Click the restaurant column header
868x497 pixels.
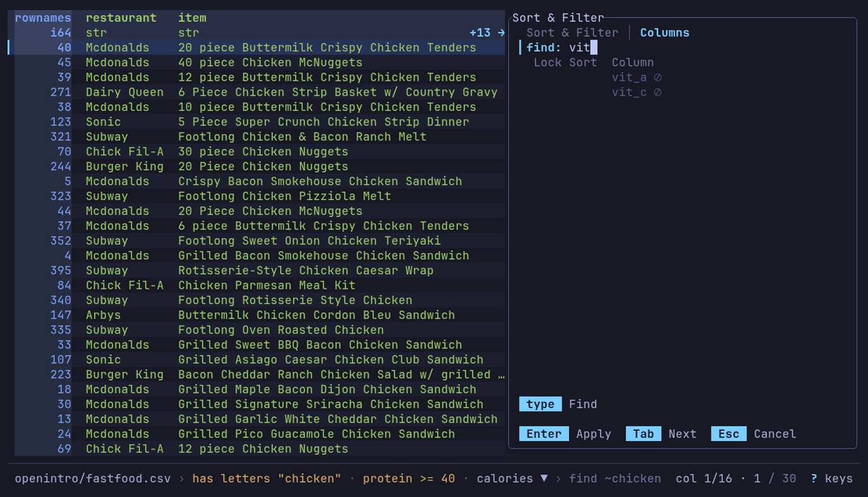(x=121, y=18)
